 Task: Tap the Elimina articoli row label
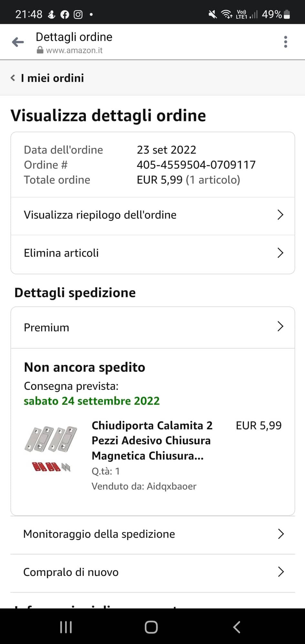(61, 253)
